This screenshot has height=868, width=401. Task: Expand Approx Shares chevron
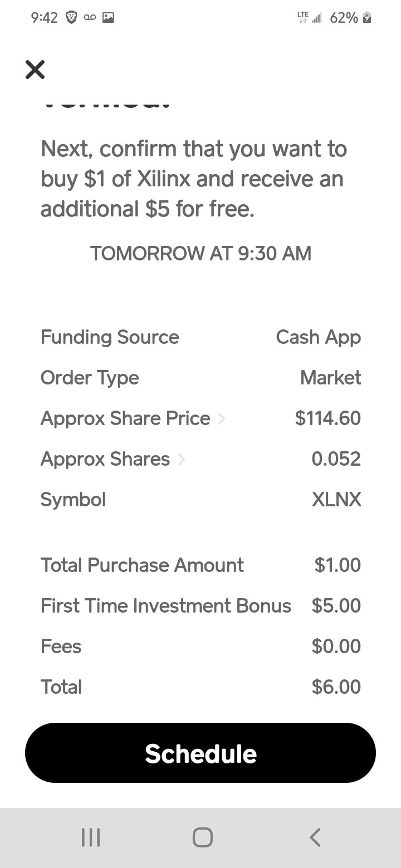coord(181,459)
